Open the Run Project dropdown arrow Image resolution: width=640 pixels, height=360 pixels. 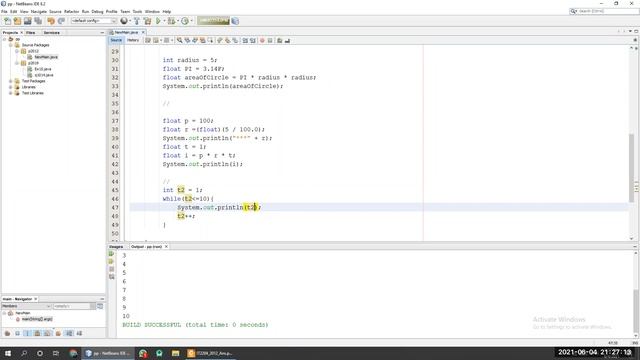(164, 21)
